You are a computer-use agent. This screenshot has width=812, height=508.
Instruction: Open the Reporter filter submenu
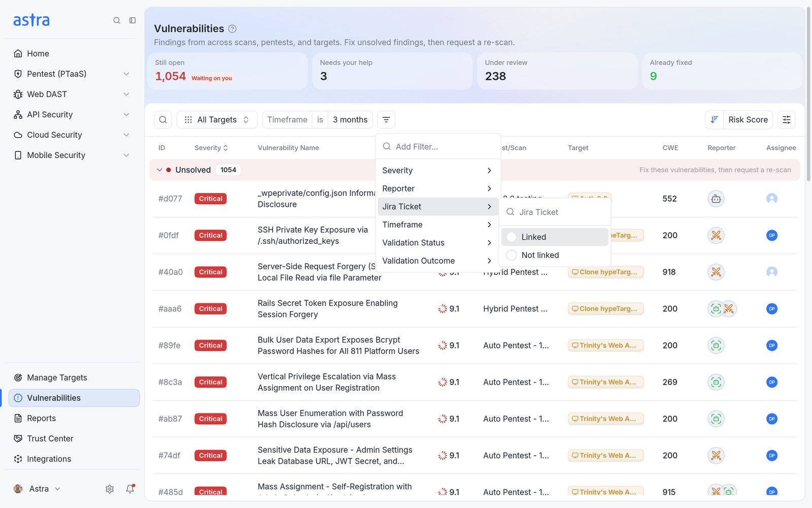[437, 188]
